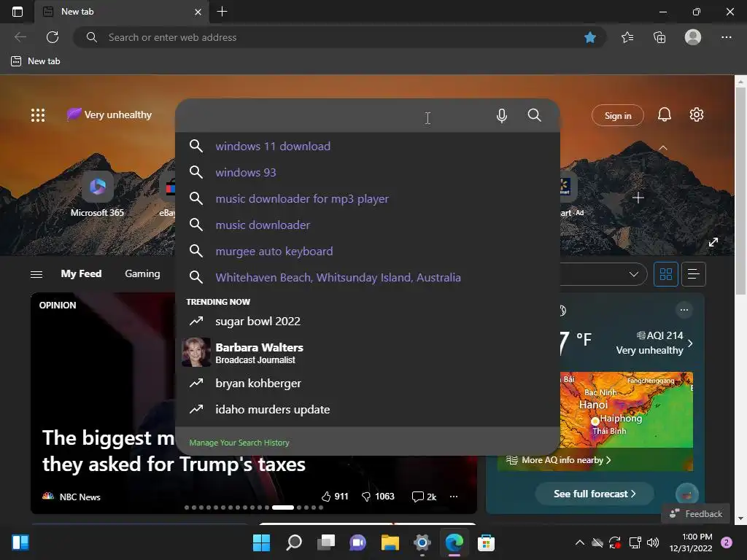Click the Feedback button

click(x=696, y=514)
